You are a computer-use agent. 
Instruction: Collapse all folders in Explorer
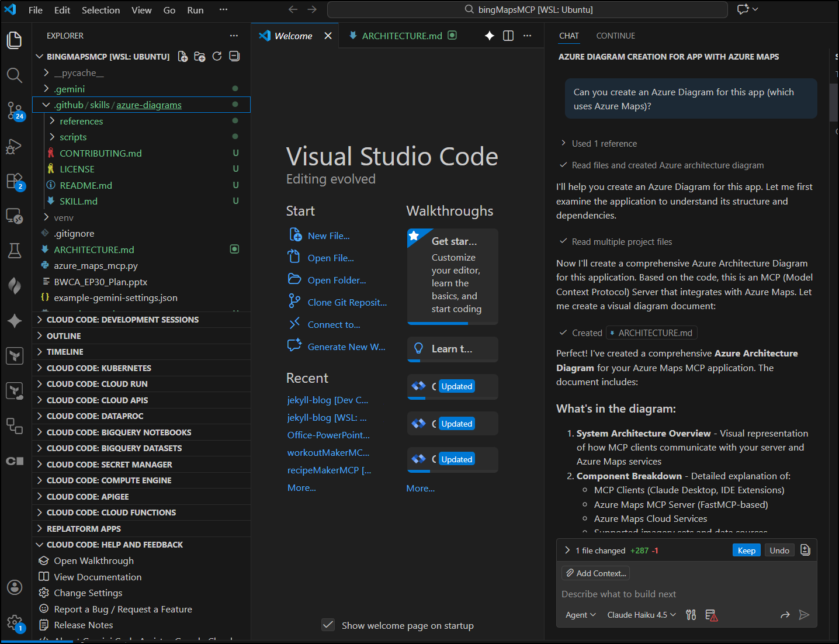click(x=234, y=57)
